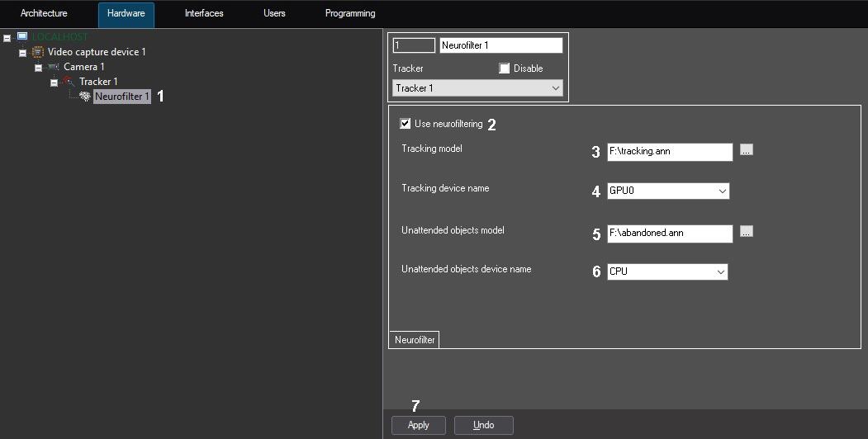Click the Unattended objects model path field
The image size is (868, 439).
(670, 234)
